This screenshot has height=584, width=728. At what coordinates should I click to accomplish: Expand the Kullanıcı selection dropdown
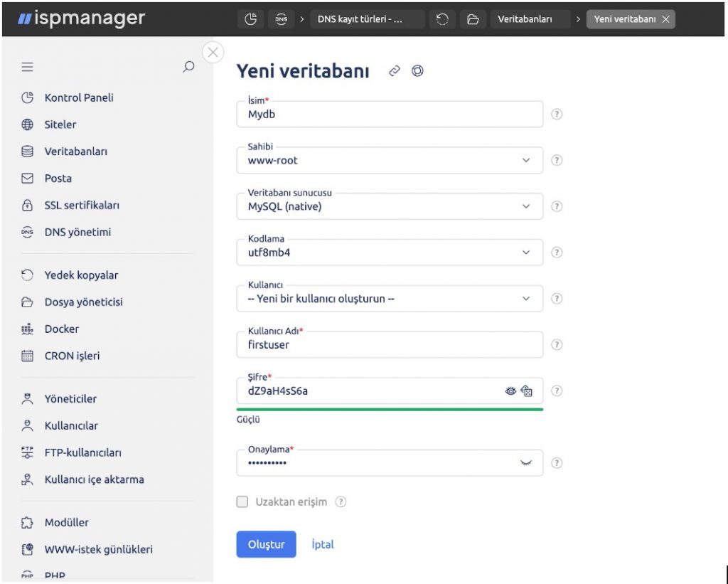pyautogui.click(x=390, y=298)
